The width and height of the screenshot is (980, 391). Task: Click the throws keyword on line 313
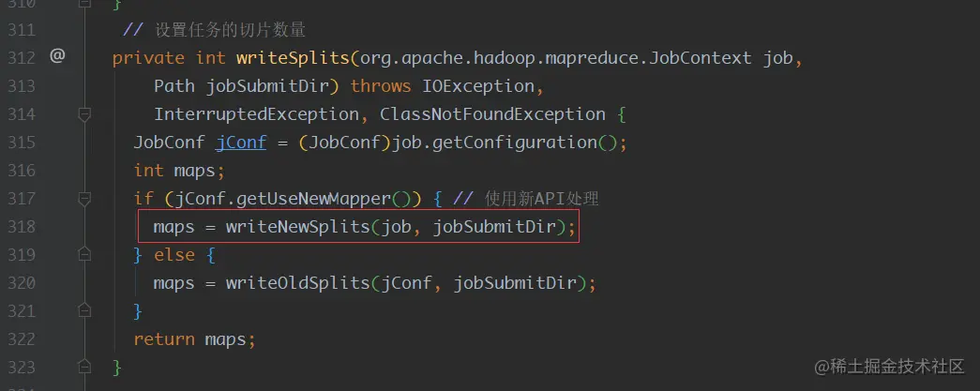pyautogui.click(x=381, y=86)
